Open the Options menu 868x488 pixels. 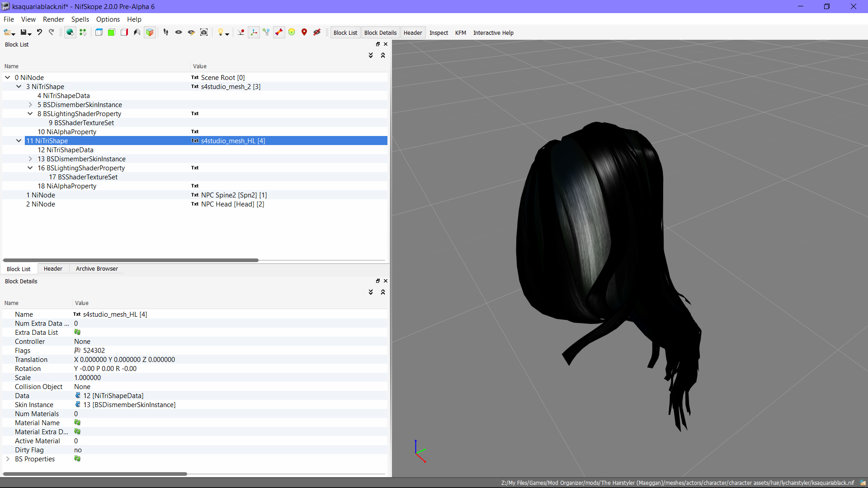pyautogui.click(x=108, y=19)
